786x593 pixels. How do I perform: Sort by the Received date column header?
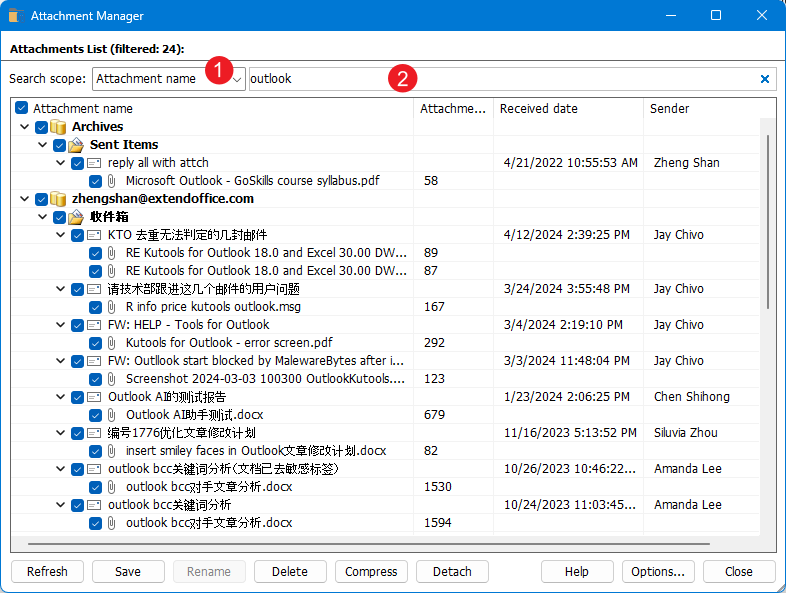click(x=538, y=108)
